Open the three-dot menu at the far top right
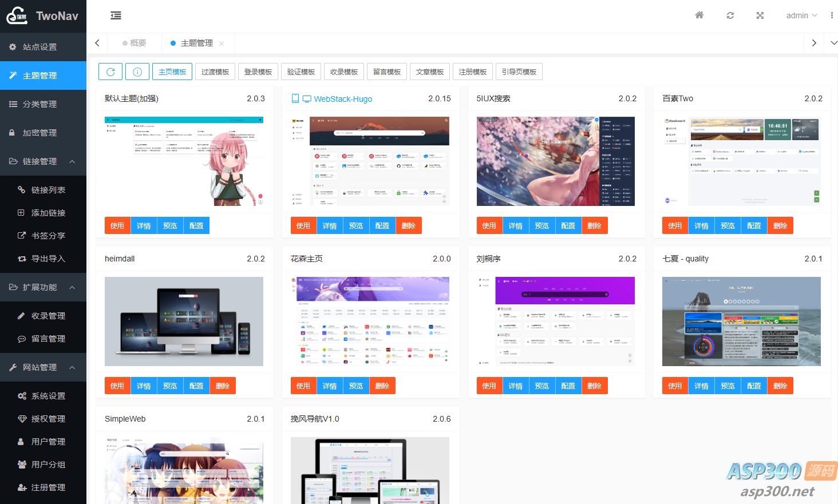The image size is (838, 504). 833,15
